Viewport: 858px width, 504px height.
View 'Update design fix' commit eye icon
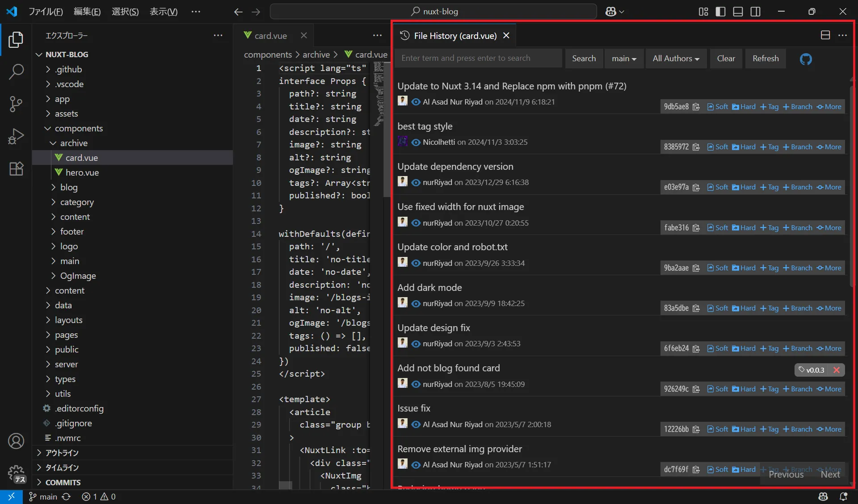pos(416,344)
